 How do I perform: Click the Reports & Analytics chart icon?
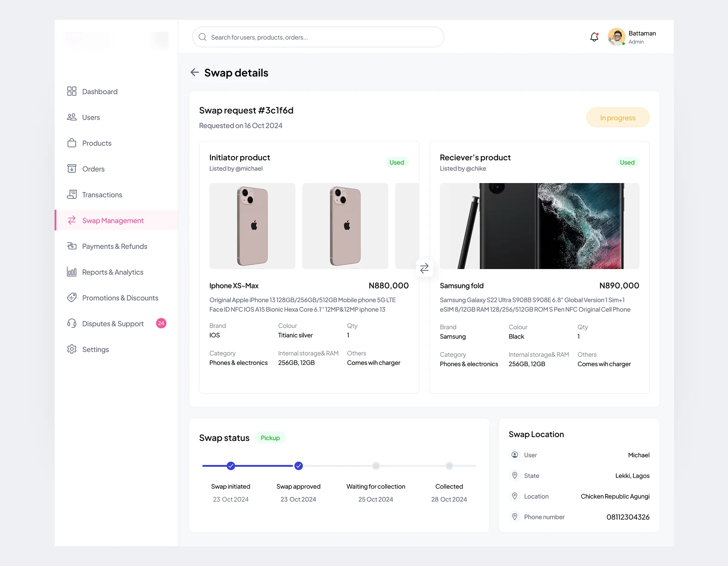[72, 272]
